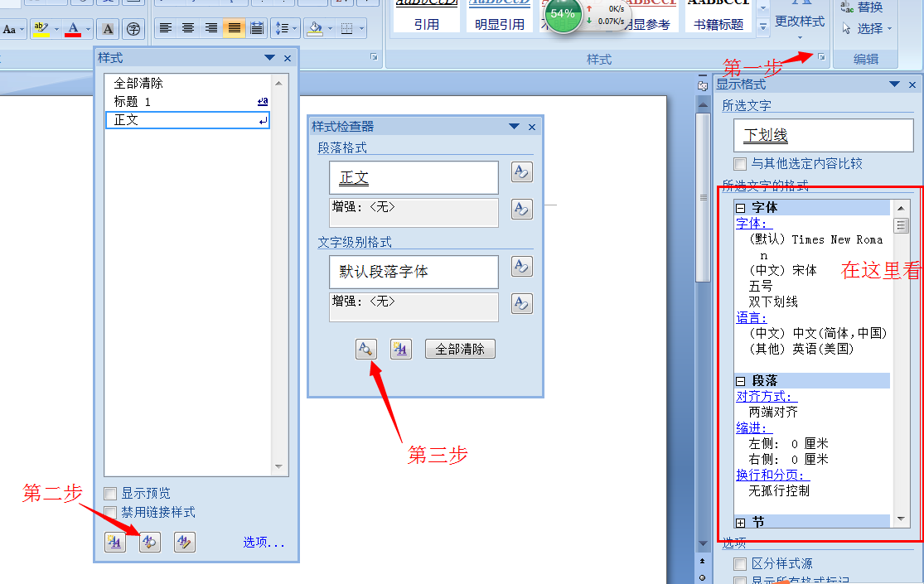Click New Style icon in style inspector

pyautogui.click(x=401, y=349)
